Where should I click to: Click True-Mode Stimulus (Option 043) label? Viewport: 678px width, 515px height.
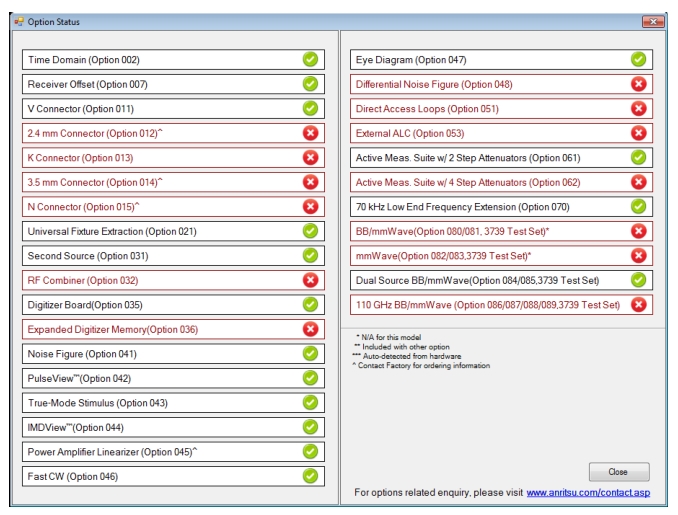pyautogui.click(x=98, y=403)
